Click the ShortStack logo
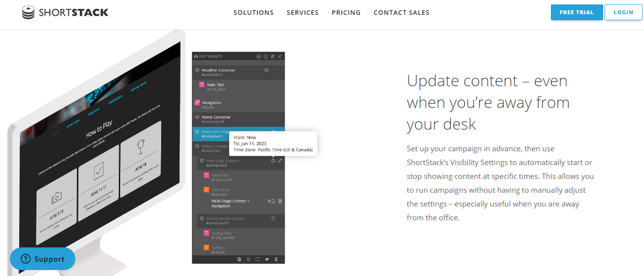This screenshot has height=276, width=644. coord(65,12)
